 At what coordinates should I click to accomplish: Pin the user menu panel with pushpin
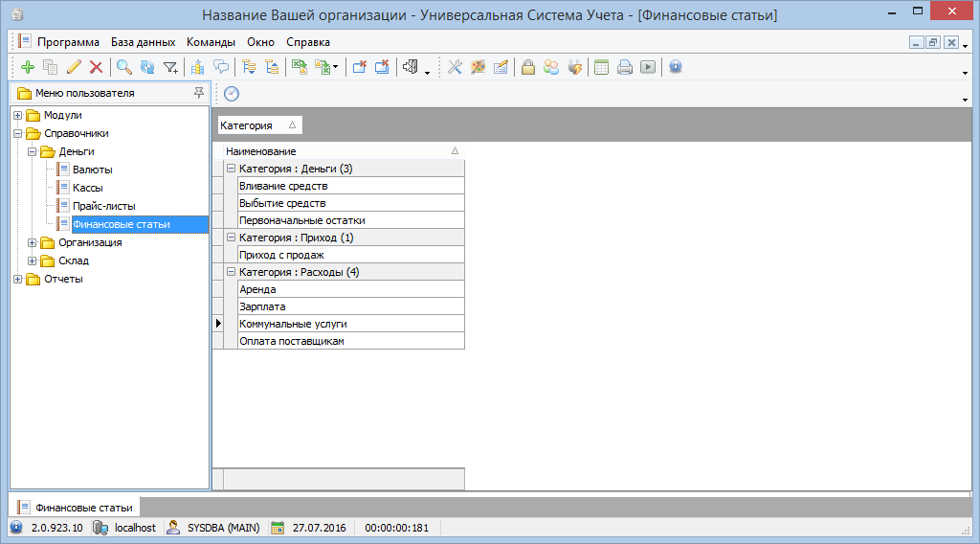pyautogui.click(x=199, y=93)
